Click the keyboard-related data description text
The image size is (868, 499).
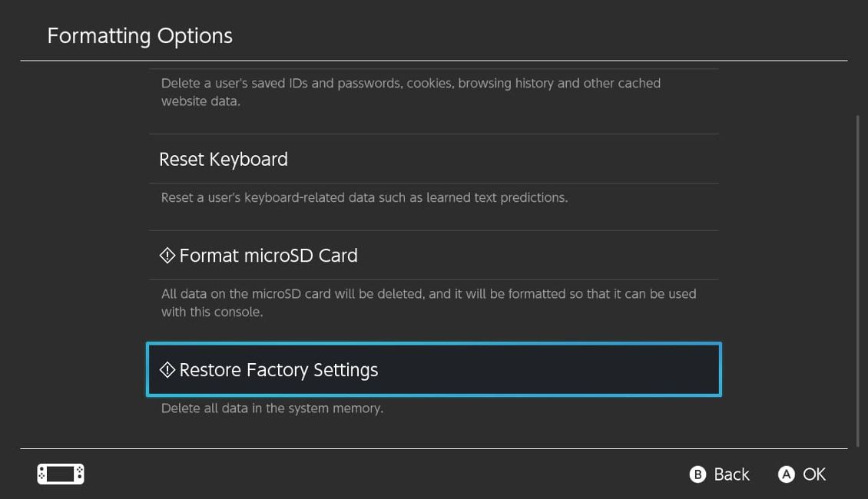[x=363, y=197]
